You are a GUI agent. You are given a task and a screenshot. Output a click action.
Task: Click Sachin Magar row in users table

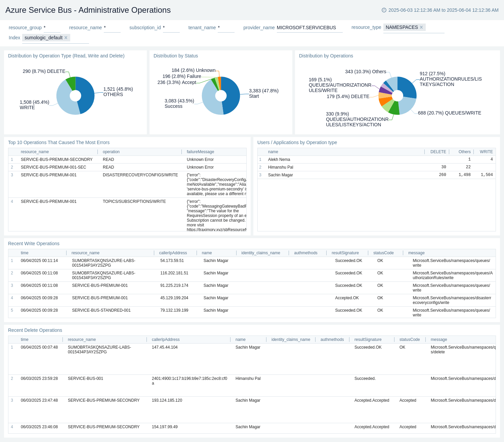click(x=377, y=175)
